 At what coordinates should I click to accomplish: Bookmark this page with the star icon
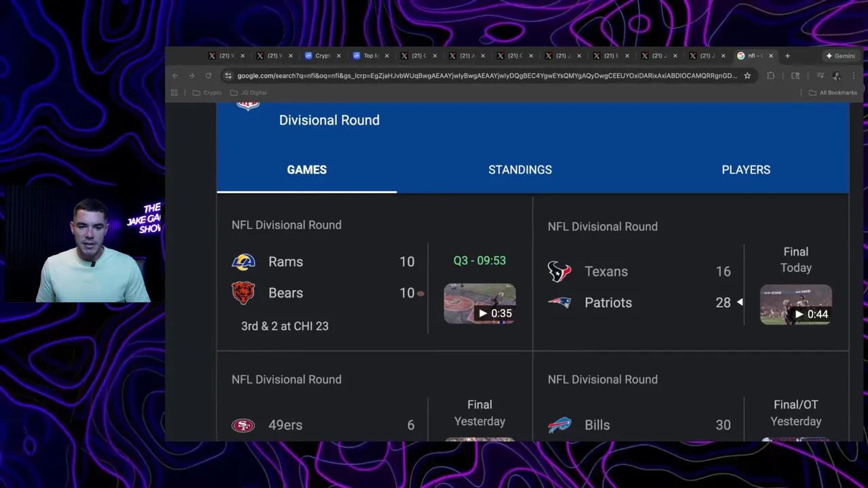click(747, 76)
